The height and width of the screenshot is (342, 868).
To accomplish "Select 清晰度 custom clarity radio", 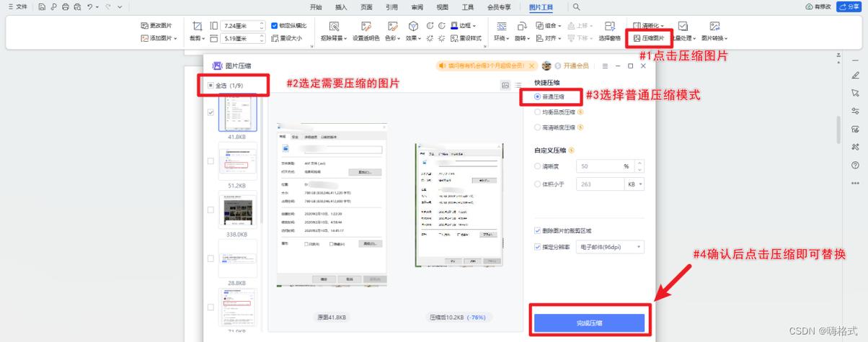I will [538, 166].
